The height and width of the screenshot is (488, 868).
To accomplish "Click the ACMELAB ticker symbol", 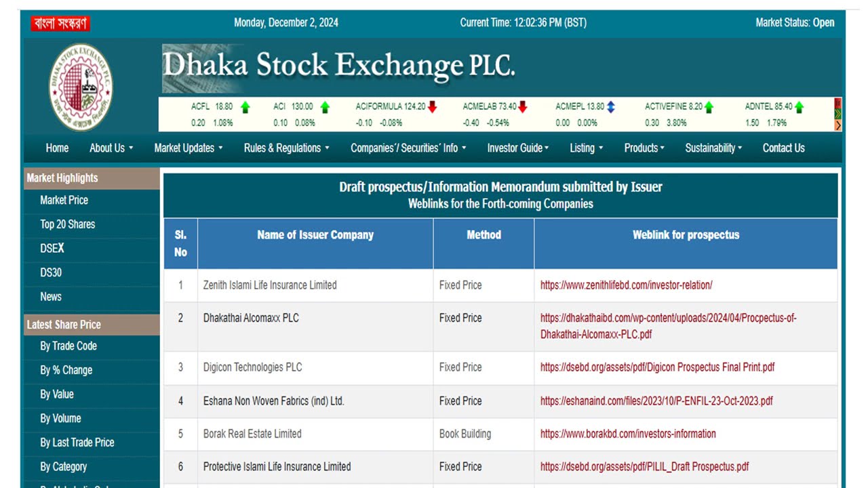I will pyautogui.click(x=479, y=106).
